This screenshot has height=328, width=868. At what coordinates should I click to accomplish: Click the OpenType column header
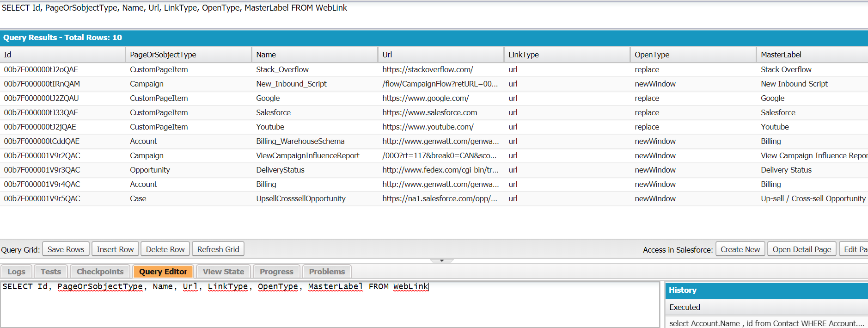click(652, 55)
